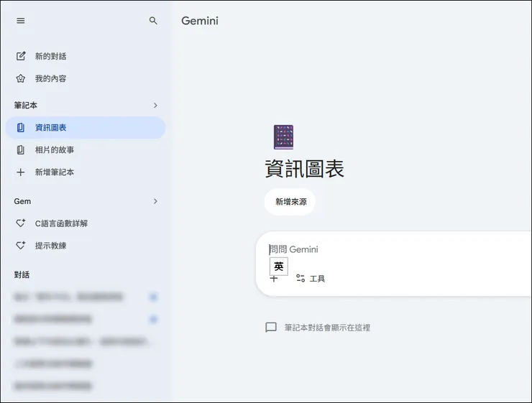Click the 我的內容 star icon
The width and height of the screenshot is (532, 403).
21,78
